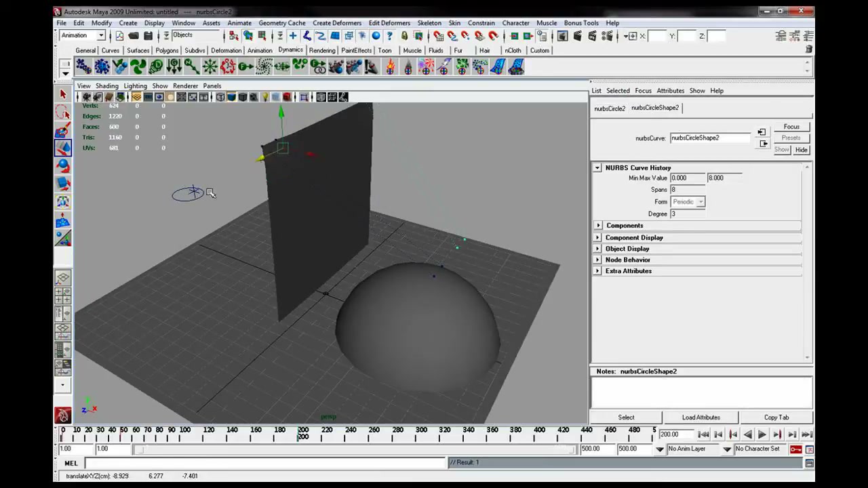Toggle select by component type mode
Viewport: 868px width, 488px height.
click(262, 36)
